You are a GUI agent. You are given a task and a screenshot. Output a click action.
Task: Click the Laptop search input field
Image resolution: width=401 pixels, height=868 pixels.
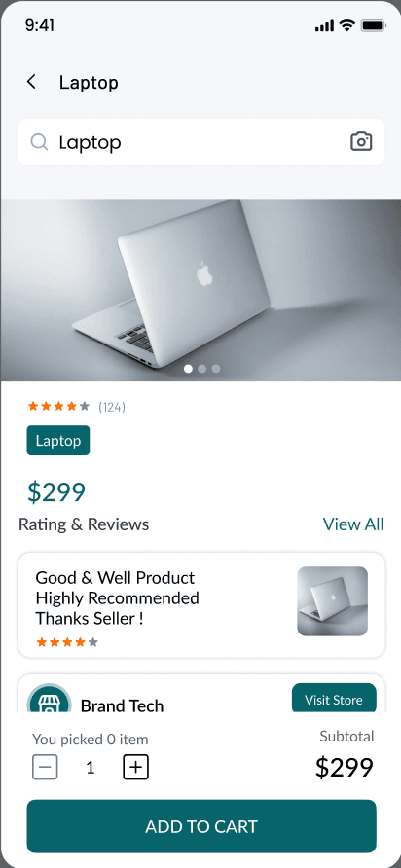201,142
